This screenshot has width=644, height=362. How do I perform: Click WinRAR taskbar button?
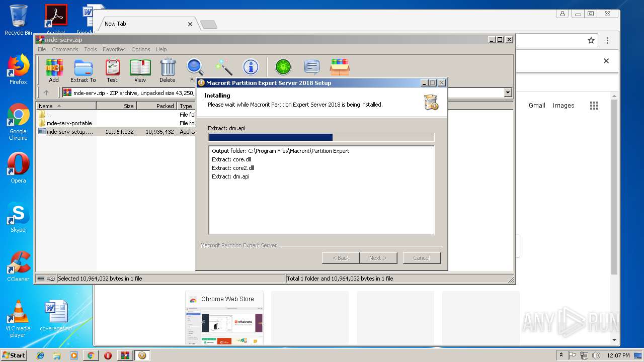point(125,355)
